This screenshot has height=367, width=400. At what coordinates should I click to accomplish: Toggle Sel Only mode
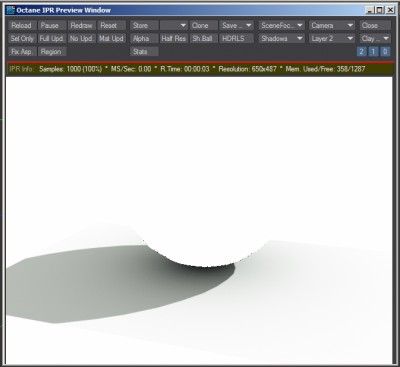coord(22,39)
